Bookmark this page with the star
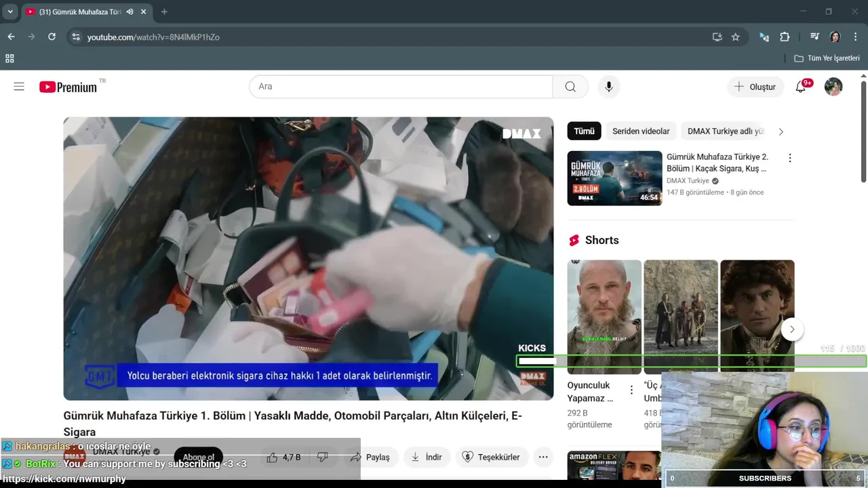This screenshot has width=868, height=488. coord(735,37)
